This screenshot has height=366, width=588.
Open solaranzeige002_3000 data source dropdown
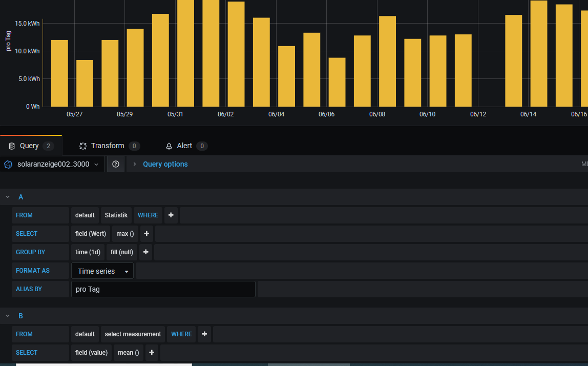(x=52, y=164)
